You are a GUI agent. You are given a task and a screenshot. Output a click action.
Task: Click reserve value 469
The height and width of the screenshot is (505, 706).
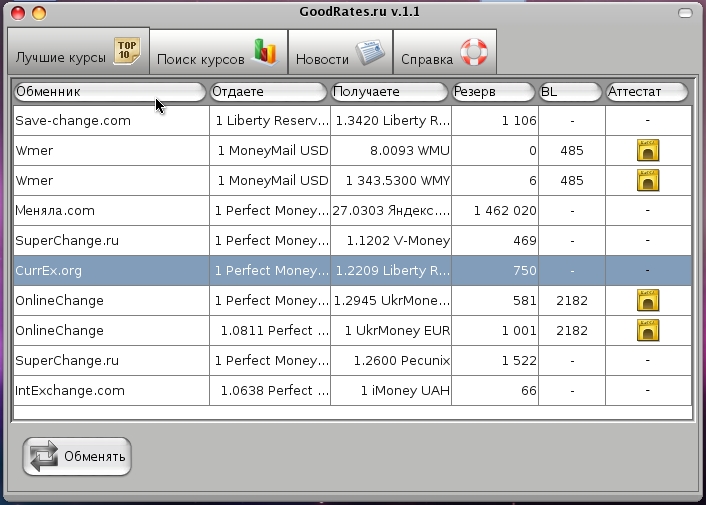(x=525, y=240)
